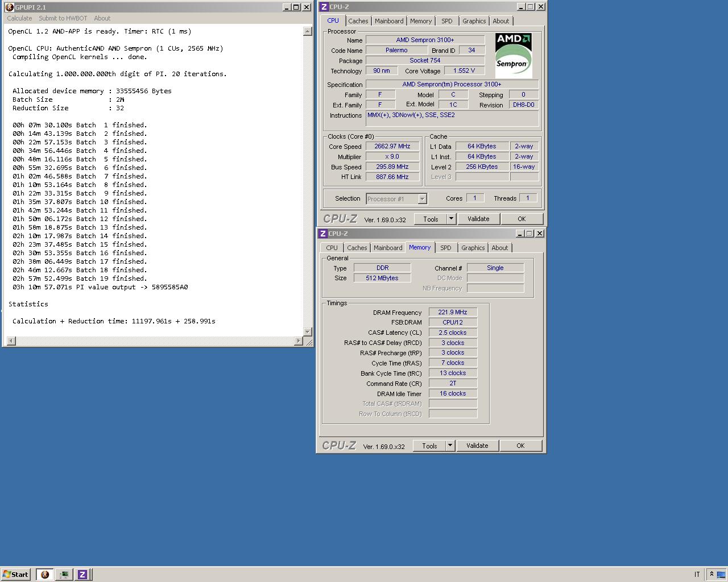
Task: Click the PI value output result line
Action: point(100,287)
